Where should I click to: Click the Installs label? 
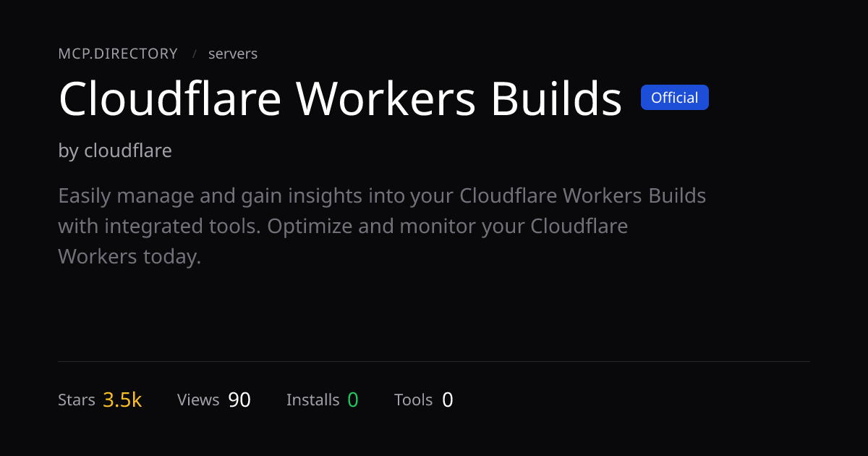point(312,400)
